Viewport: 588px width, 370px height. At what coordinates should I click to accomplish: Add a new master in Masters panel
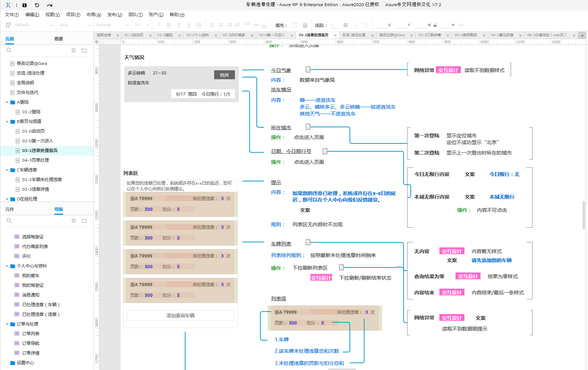tap(73, 221)
